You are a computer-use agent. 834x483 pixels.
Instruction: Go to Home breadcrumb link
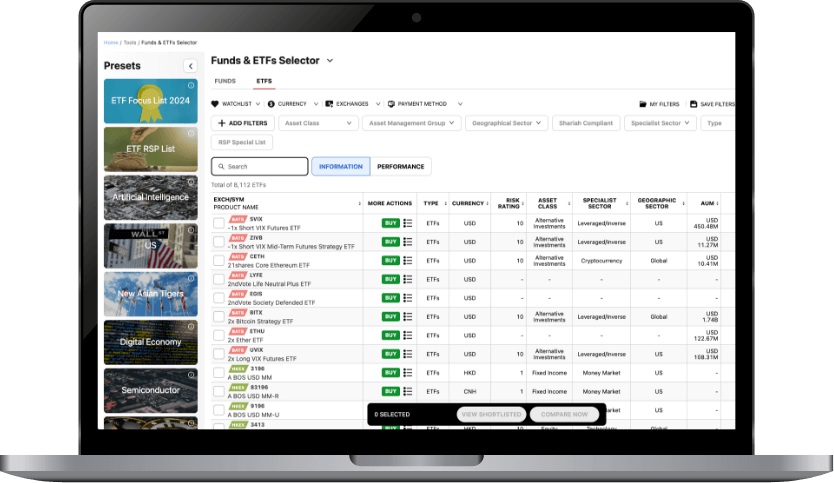(111, 43)
